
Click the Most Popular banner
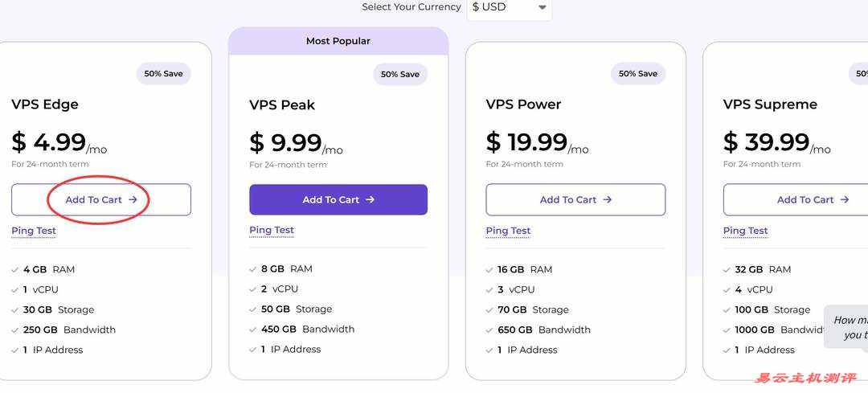[338, 41]
